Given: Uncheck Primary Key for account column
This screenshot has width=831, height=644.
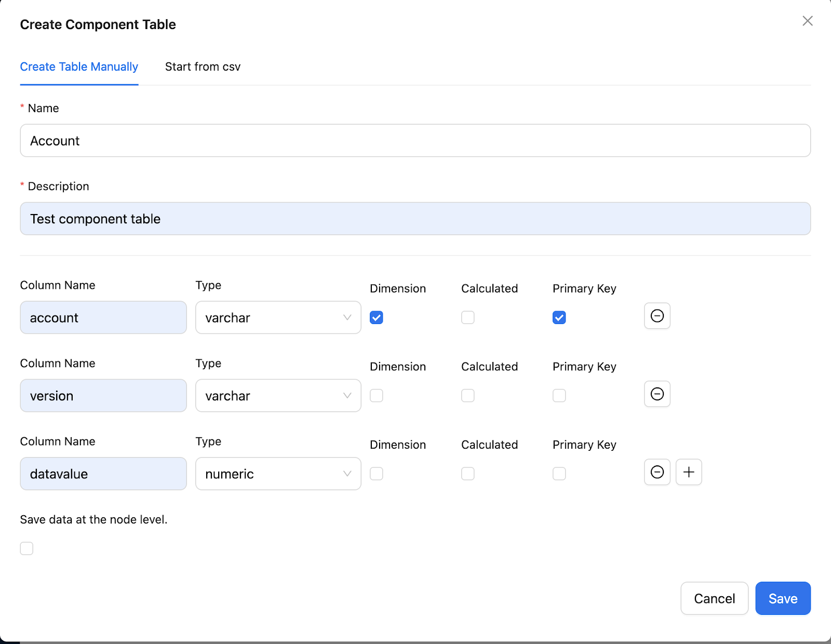Looking at the screenshot, I should 559,317.
